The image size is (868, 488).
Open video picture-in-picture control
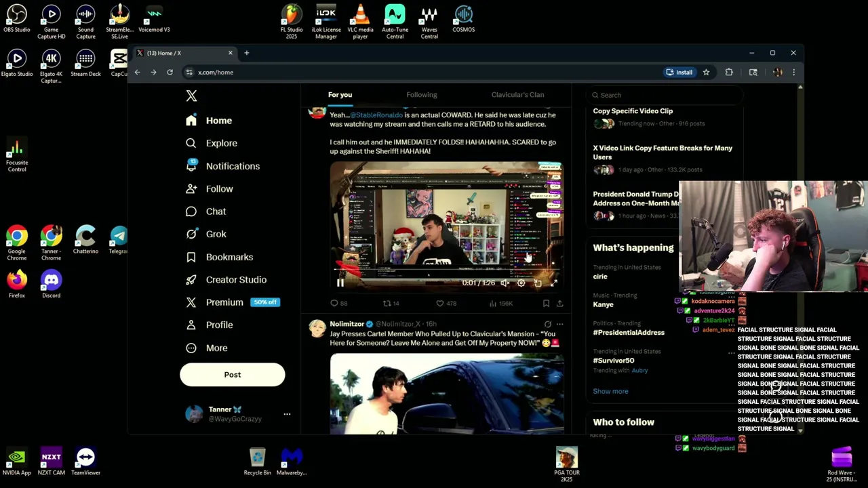pos(538,283)
